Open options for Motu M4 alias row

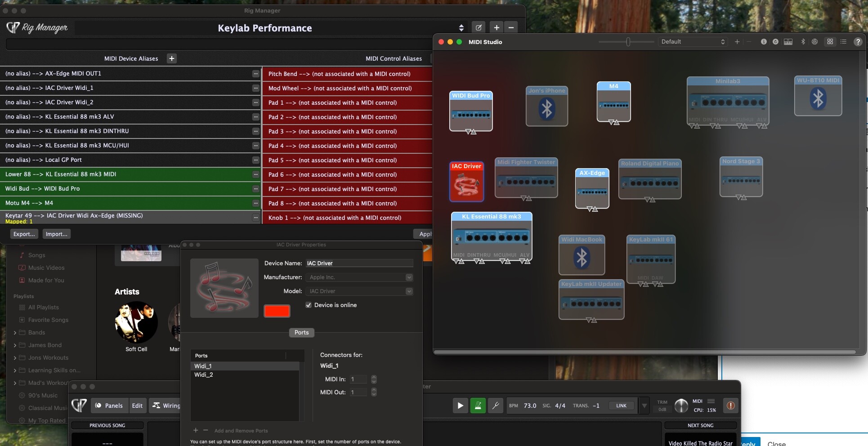tap(255, 203)
